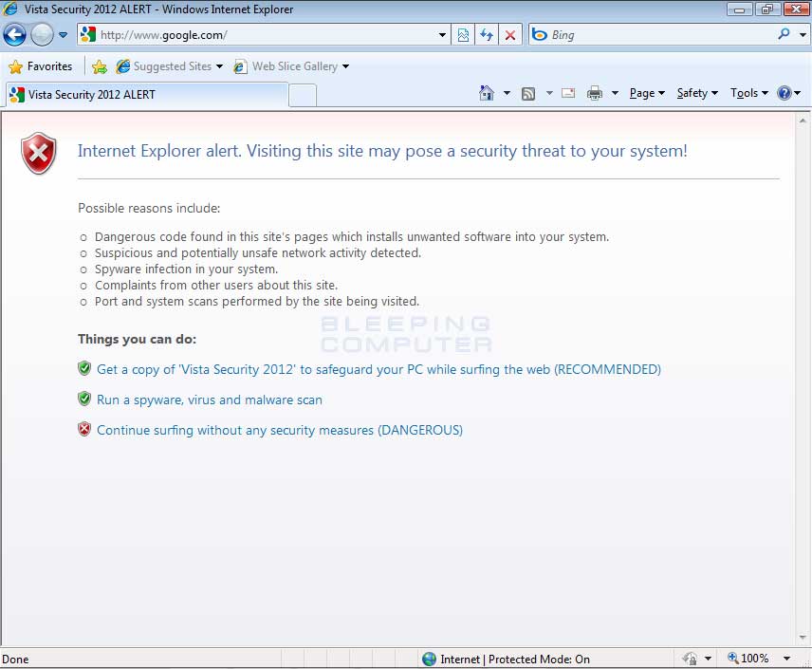
Task: Expand the zoom level dropdown arrow
Action: [x=787, y=659]
